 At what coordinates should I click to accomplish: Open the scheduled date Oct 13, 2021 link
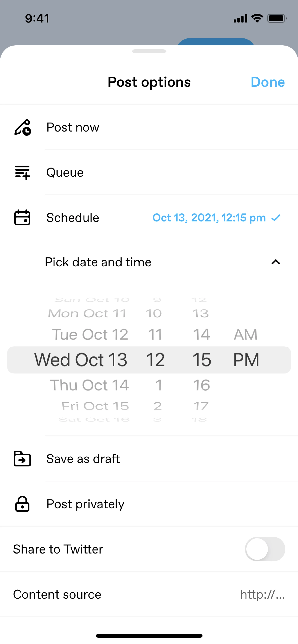[209, 218]
